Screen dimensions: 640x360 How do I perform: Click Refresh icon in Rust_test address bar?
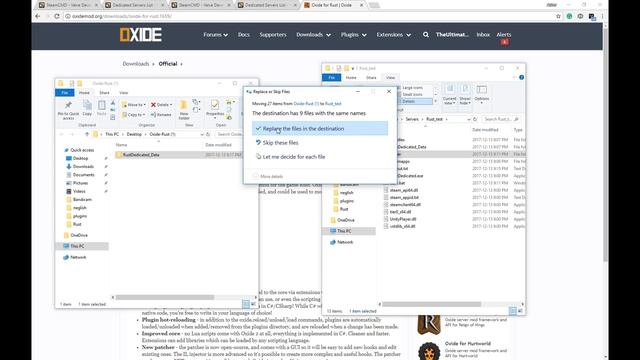[475, 119]
